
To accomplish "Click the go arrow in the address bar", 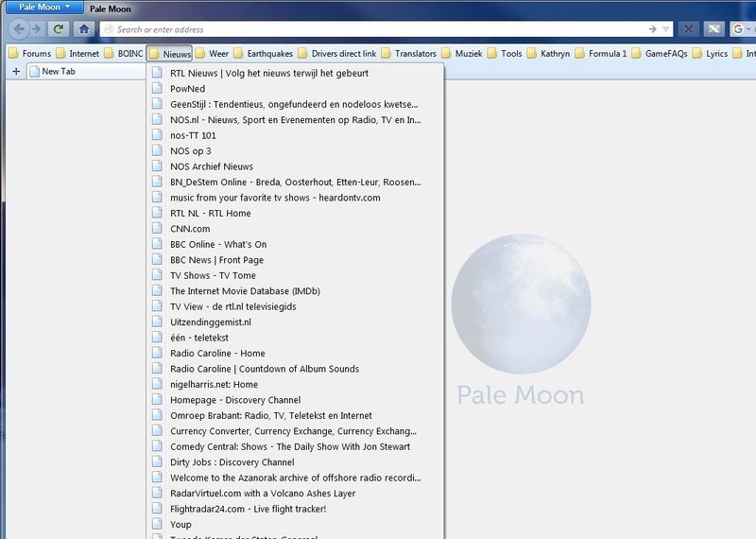I will click(x=652, y=29).
